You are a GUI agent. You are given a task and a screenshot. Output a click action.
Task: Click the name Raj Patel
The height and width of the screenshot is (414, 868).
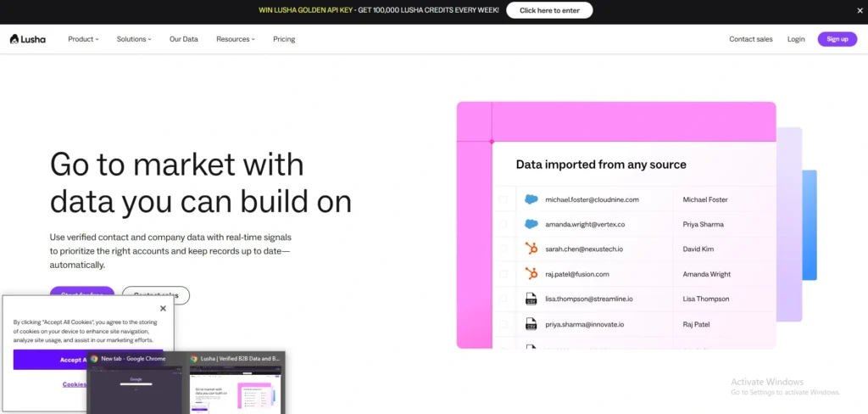pos(697,324)
